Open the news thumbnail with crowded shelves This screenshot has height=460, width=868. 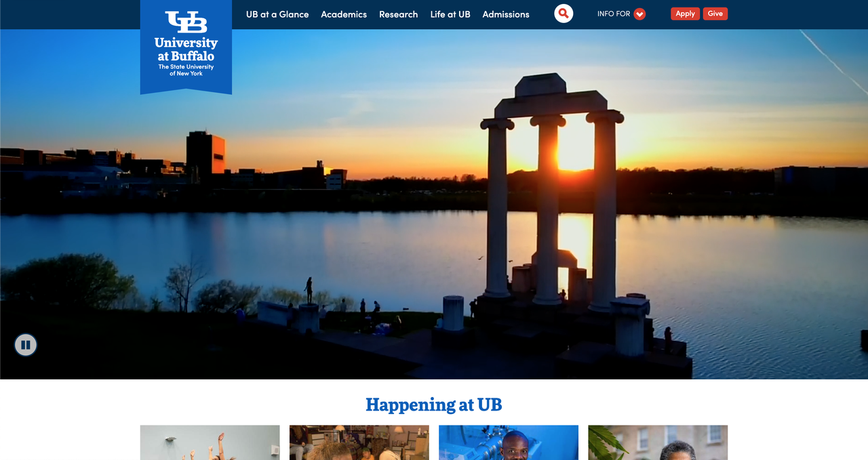coord(359,442)
